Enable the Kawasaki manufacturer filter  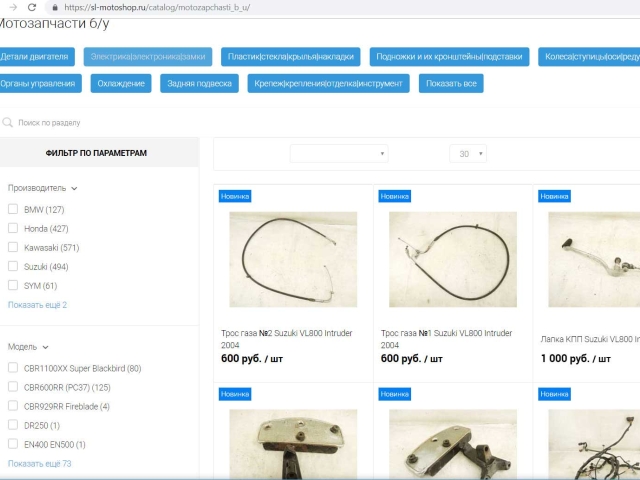13,247
